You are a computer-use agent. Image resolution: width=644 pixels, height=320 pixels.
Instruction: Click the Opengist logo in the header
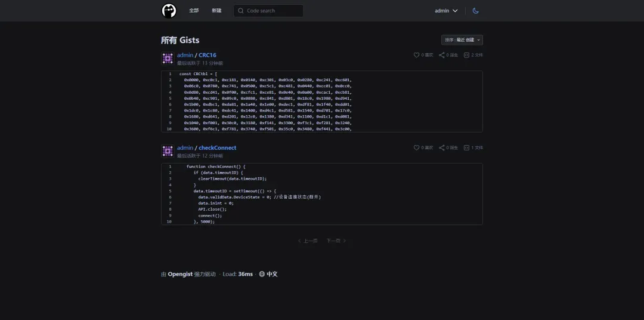click(x=169, y=11)
